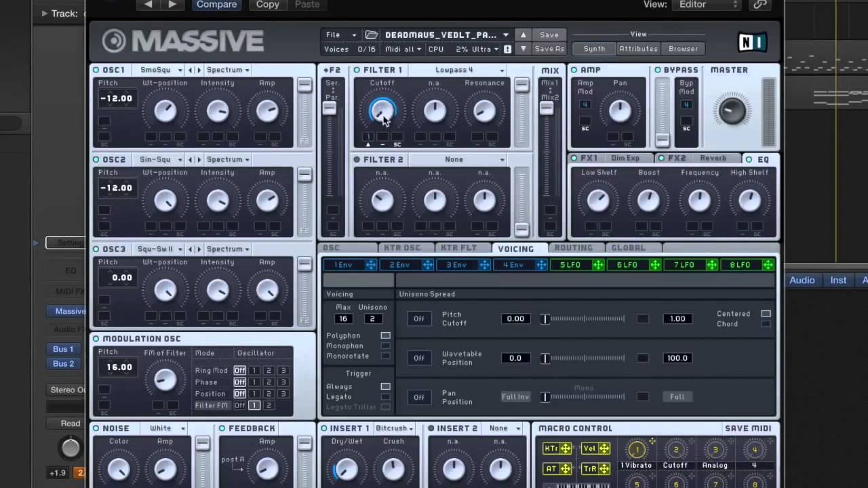
Task: Toggle the OSC3 power button
Action: click(96, 249)
